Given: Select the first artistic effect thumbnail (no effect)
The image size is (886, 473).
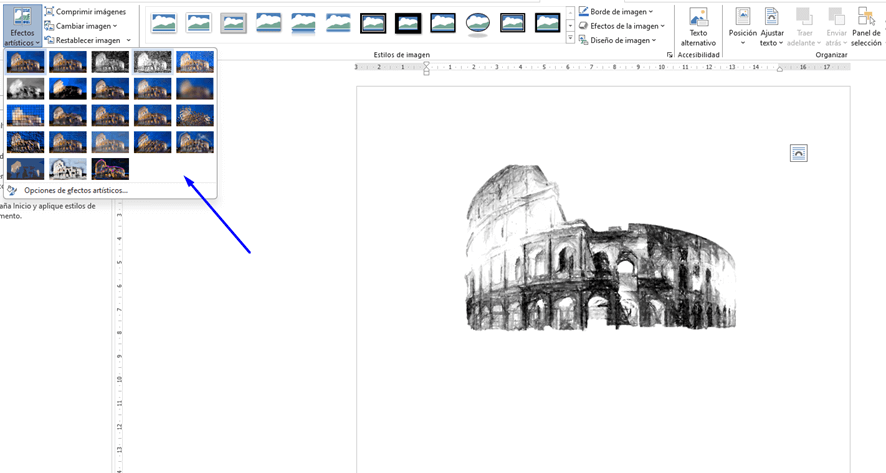Looking at the screenshot, I should tap(26, 61).
